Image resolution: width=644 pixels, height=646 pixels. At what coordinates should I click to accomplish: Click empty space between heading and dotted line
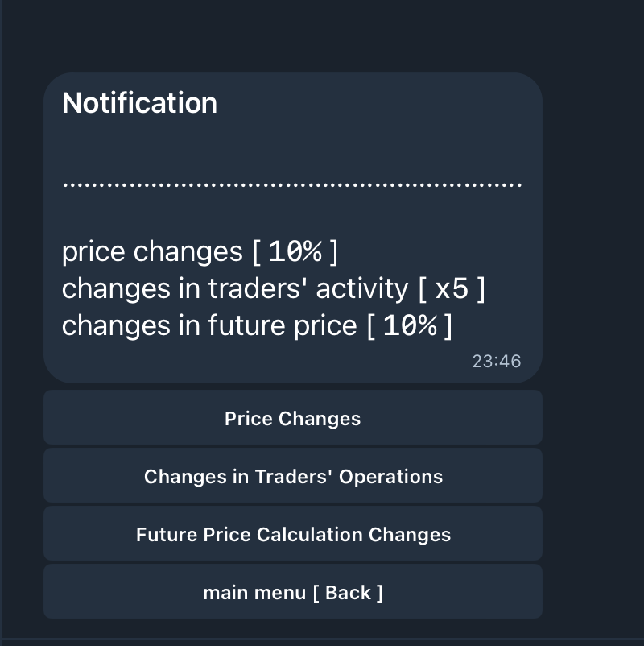[x=292, y=145]
